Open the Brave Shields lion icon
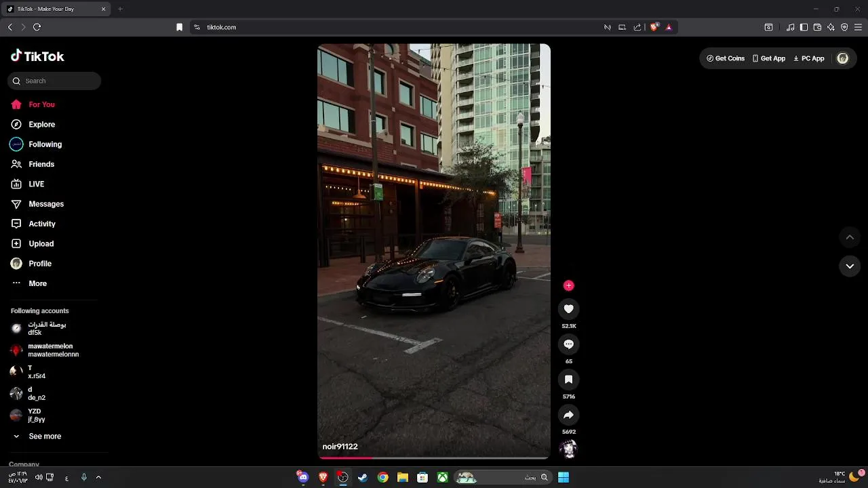This screenshot has width=868, height=488. 654,27
